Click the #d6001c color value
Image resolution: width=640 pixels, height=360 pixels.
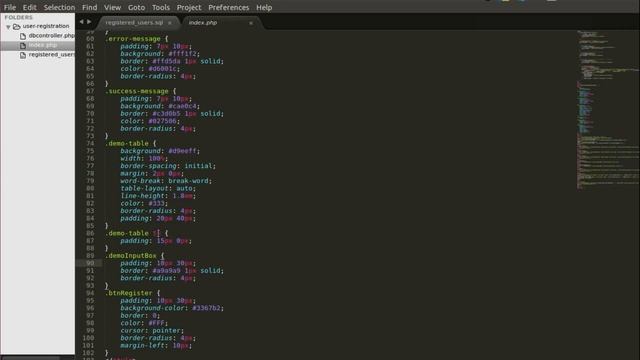click(162, 69)
